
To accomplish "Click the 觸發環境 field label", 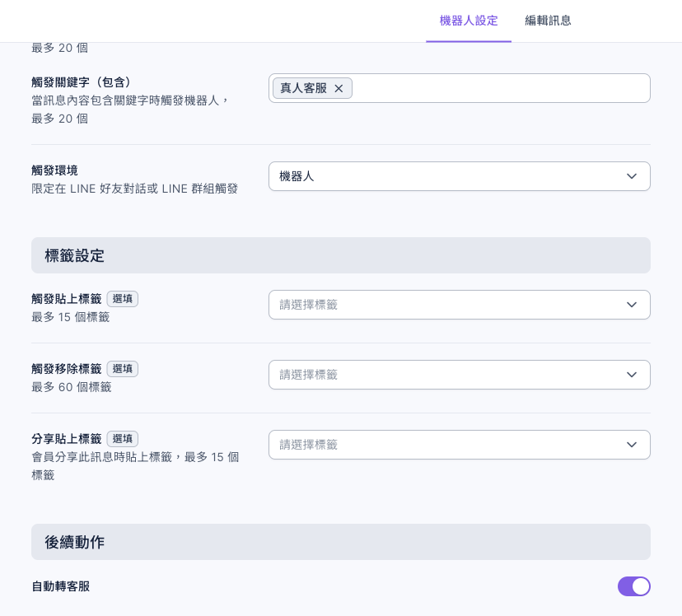I will point(55,170).
